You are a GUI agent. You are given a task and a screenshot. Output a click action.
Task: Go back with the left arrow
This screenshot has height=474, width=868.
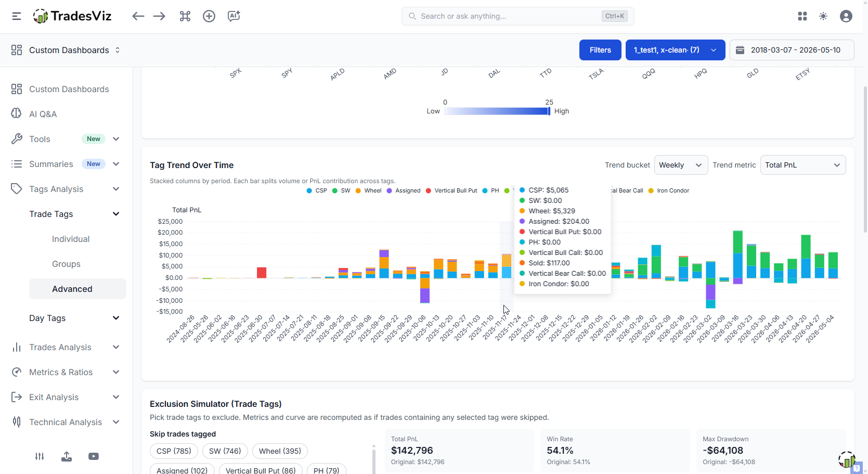tap(138, 16)
